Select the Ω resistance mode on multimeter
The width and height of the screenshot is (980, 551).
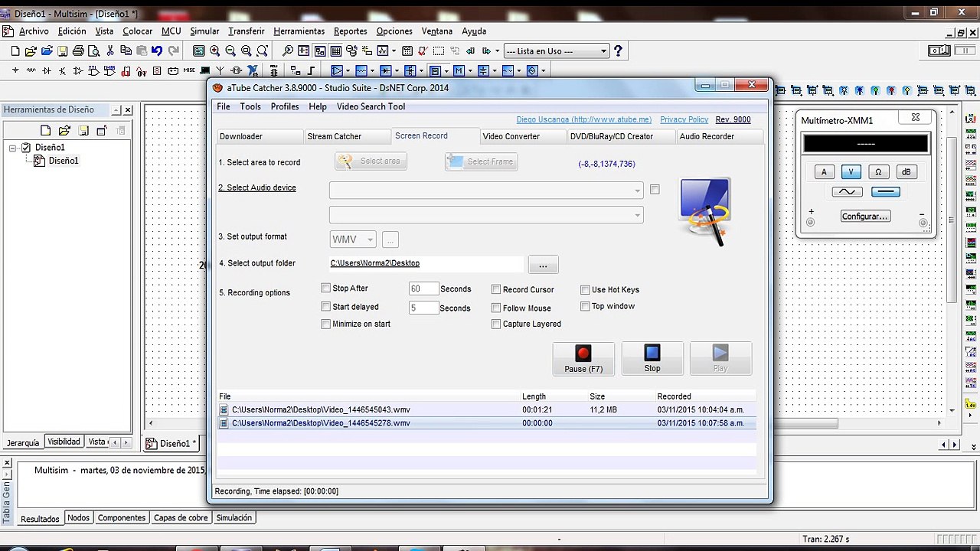point(879,172)
